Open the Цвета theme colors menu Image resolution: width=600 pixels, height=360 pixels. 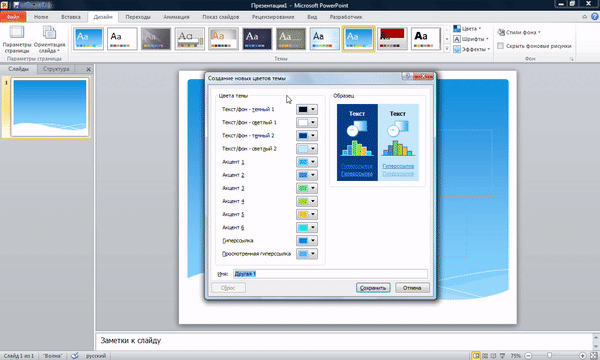point(467,29)
